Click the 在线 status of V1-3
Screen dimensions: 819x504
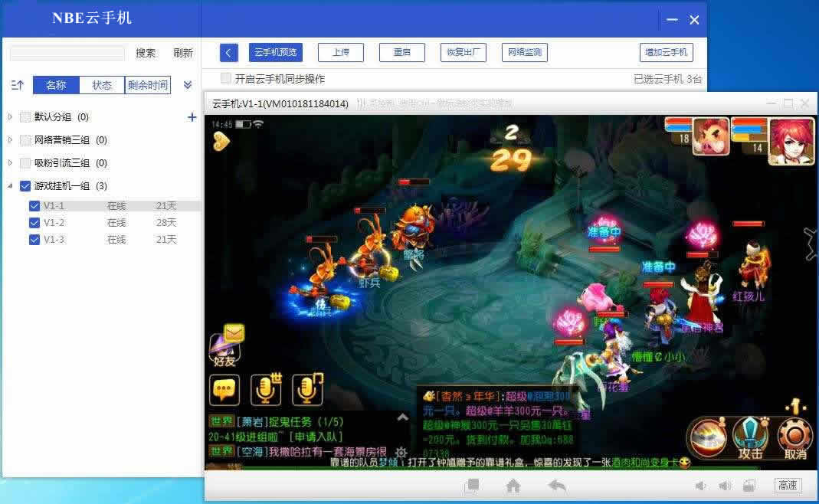[116, 239]
